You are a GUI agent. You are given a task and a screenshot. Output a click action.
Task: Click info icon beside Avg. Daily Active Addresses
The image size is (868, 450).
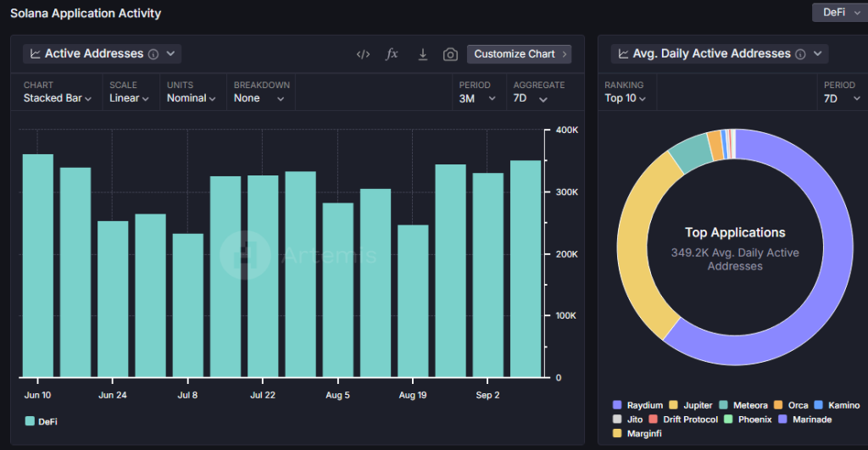coord(800,54)
